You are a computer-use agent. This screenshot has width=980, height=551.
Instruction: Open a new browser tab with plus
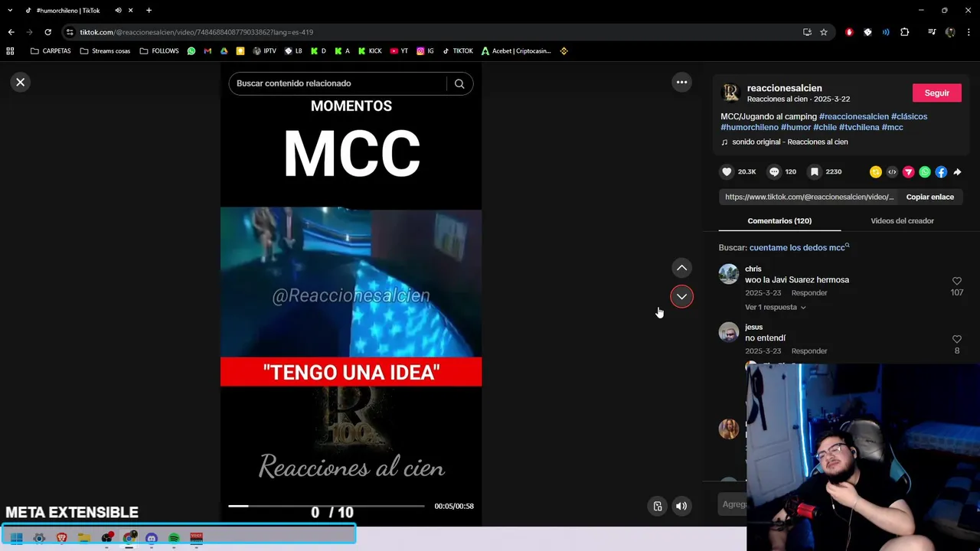(149, 11)
